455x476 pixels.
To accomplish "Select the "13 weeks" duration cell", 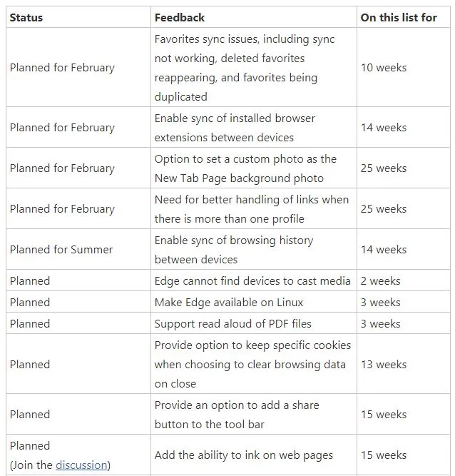I will coord(384,365).
